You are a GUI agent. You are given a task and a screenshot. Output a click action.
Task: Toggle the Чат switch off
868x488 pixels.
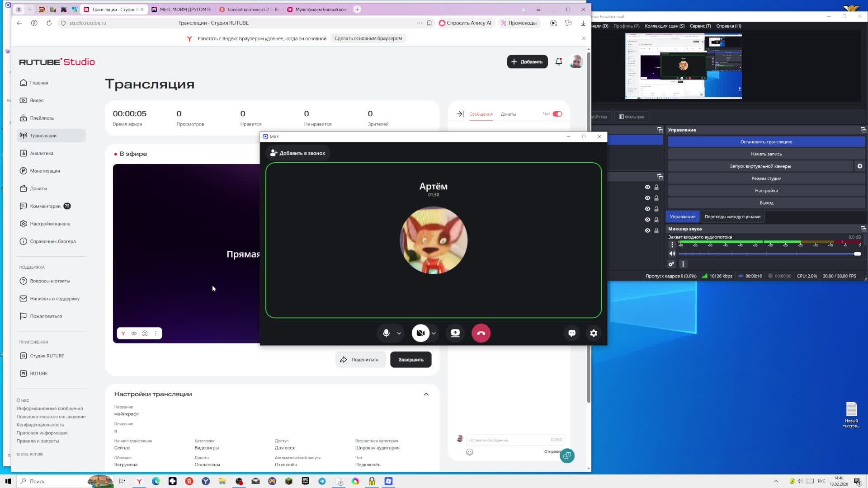(x=557, y=114)
